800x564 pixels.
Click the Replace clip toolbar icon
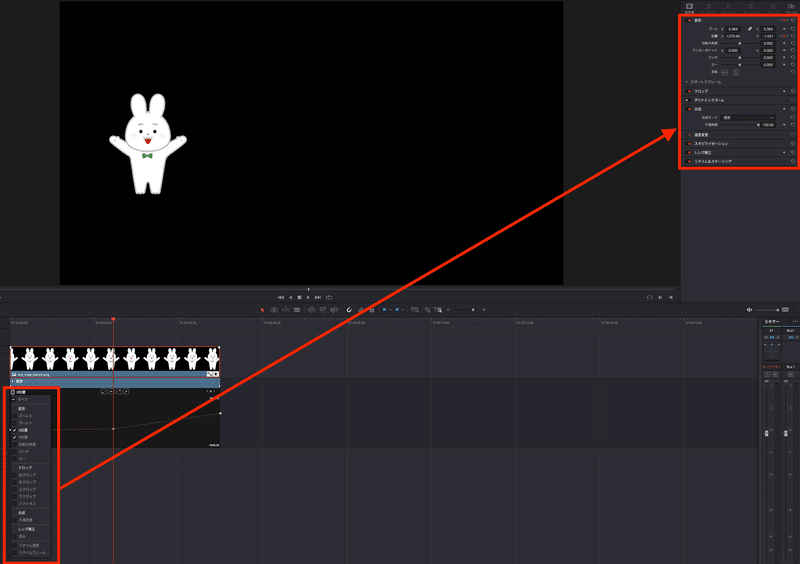pos(334,310)
